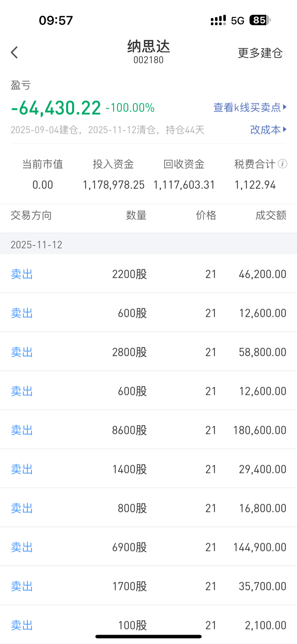Tap the battery indicator showing 85
This screenshot has height=644, width=297.
[x=260, y=20]
